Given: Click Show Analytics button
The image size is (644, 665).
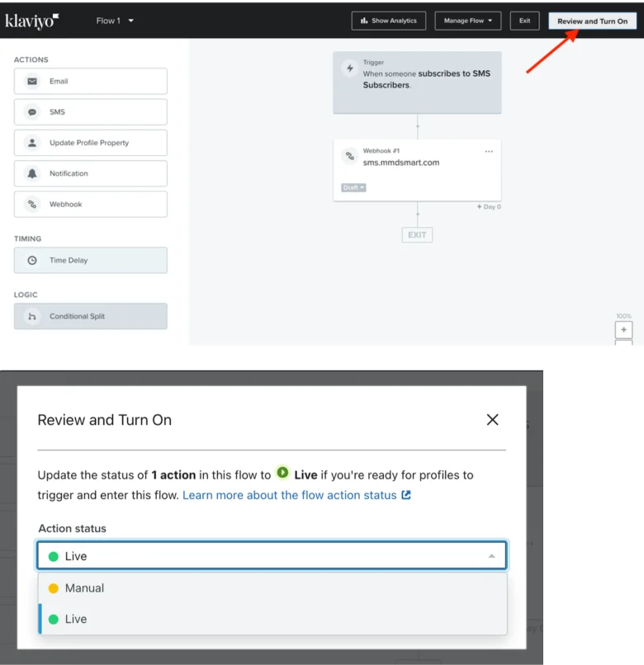Looking at the screenshot, I should click(x=388, y=21).
